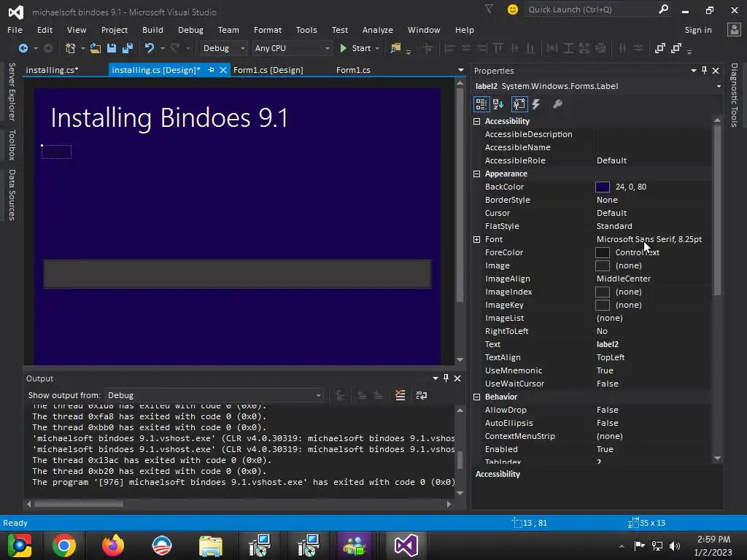Click the Find in Files toolbar icon
The image size is (747, 560).
(395, 48)
